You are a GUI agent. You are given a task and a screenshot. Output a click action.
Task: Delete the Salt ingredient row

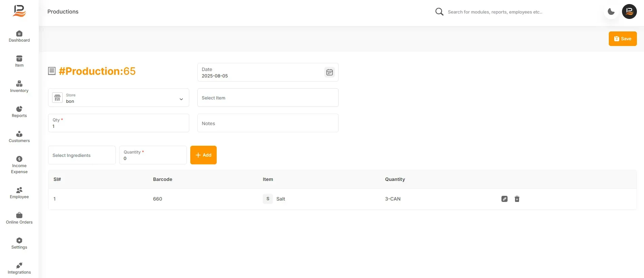click(x=517, y=199)
